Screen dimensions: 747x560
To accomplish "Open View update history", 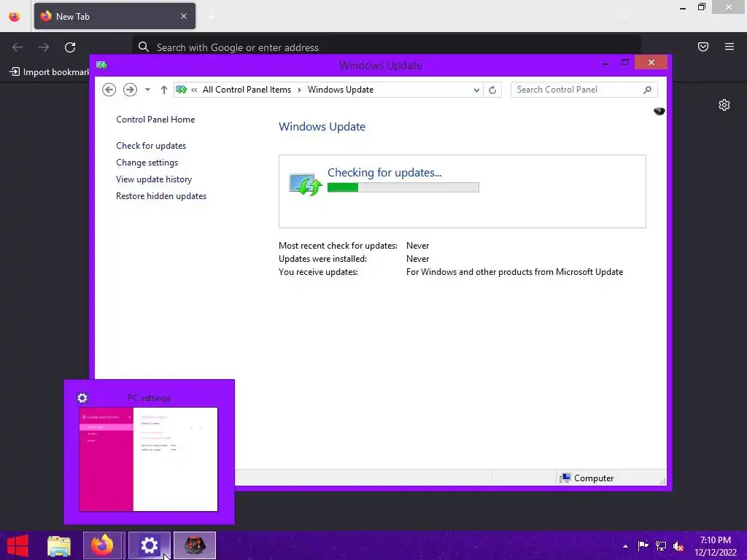I will (x=154, y=179).
